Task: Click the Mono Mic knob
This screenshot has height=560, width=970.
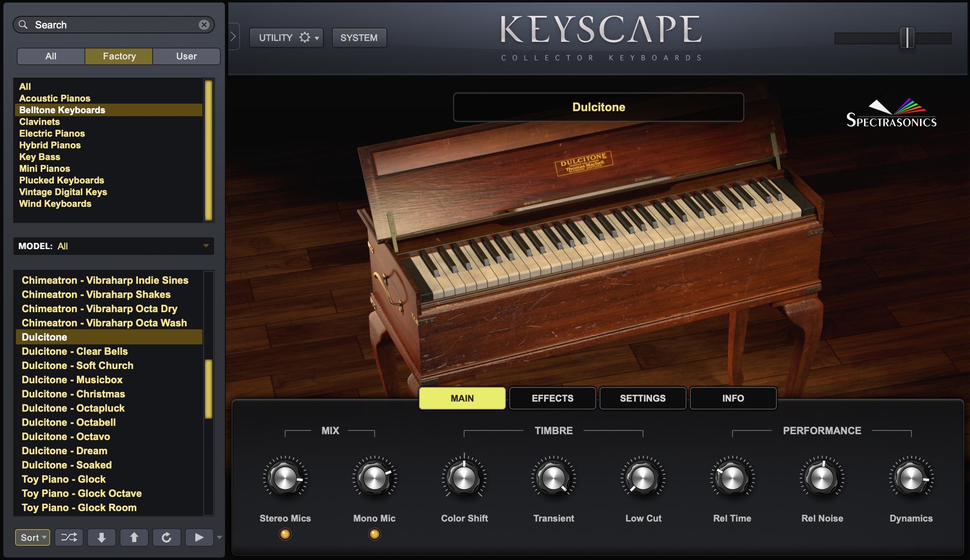Action: tap(375, 478)
